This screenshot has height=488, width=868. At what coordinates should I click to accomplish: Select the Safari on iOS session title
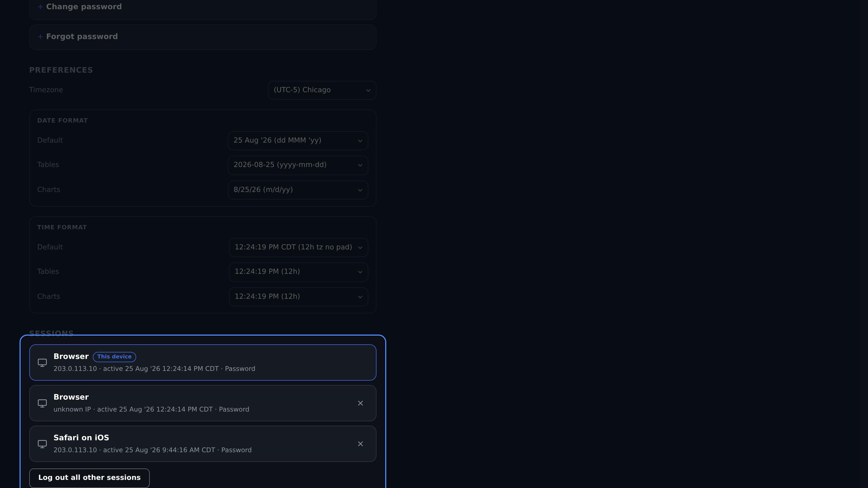pyautogui.click(x=81, y=438)
